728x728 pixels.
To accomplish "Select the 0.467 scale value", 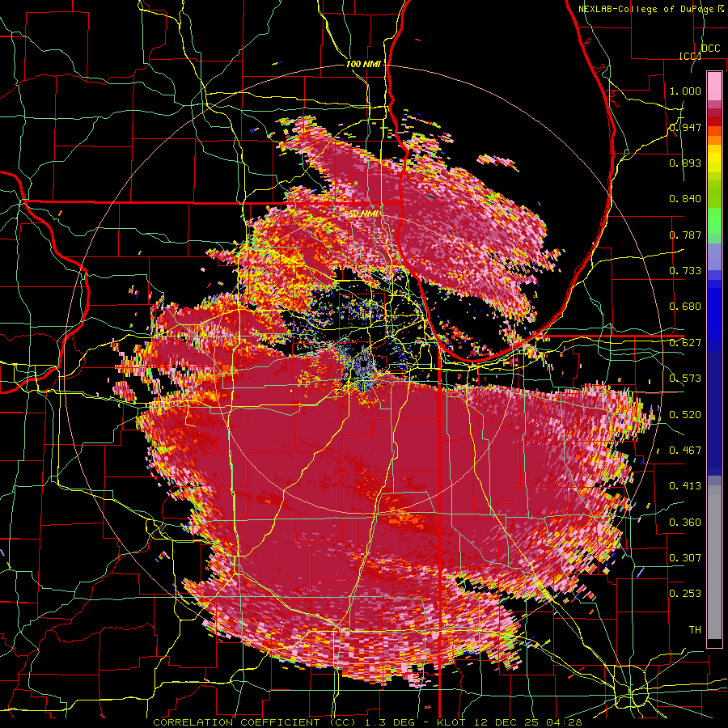I will click(685, 451).
